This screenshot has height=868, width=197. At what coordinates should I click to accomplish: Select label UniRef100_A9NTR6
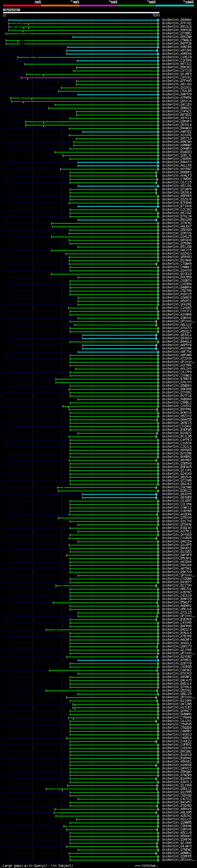(177, 47)
